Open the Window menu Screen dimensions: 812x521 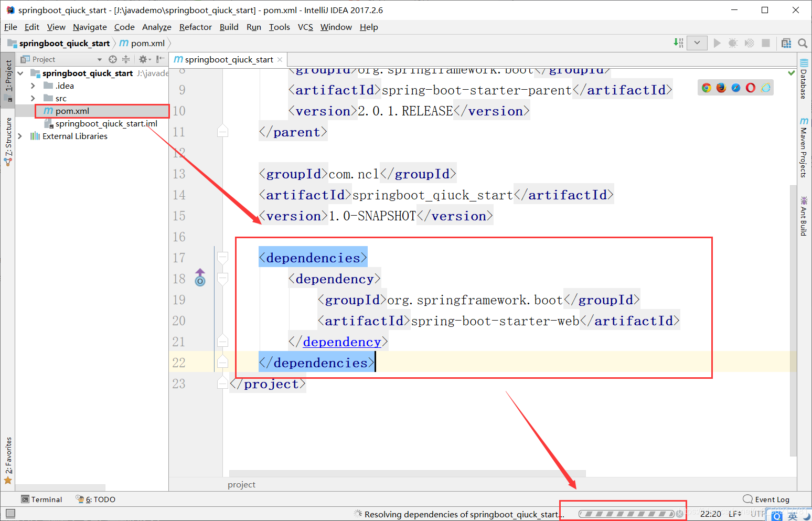[336, 27]
